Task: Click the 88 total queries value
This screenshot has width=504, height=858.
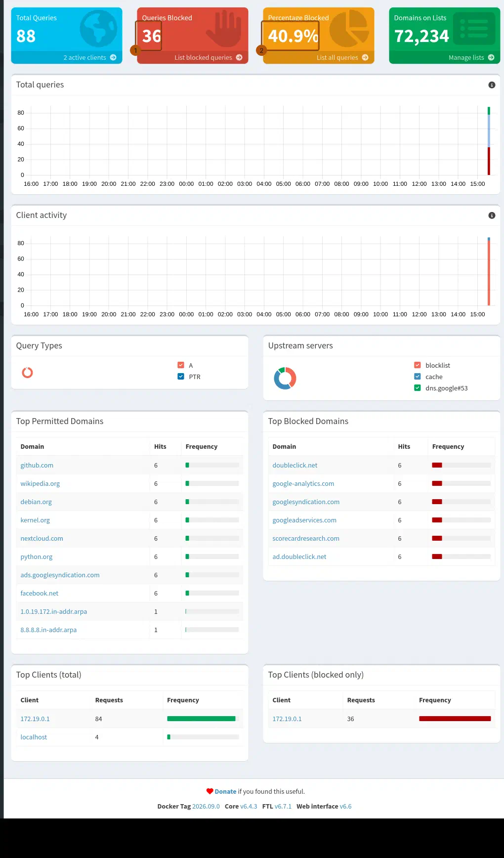Action: 26,36
